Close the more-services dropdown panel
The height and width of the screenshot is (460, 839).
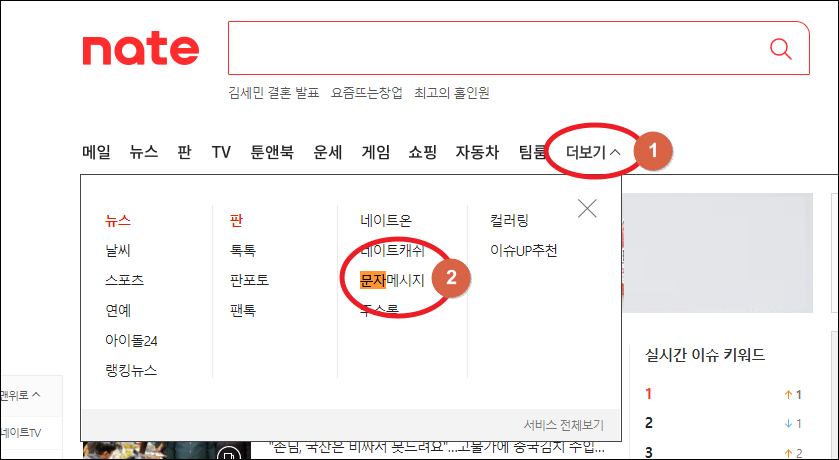(x=587, y=208)
